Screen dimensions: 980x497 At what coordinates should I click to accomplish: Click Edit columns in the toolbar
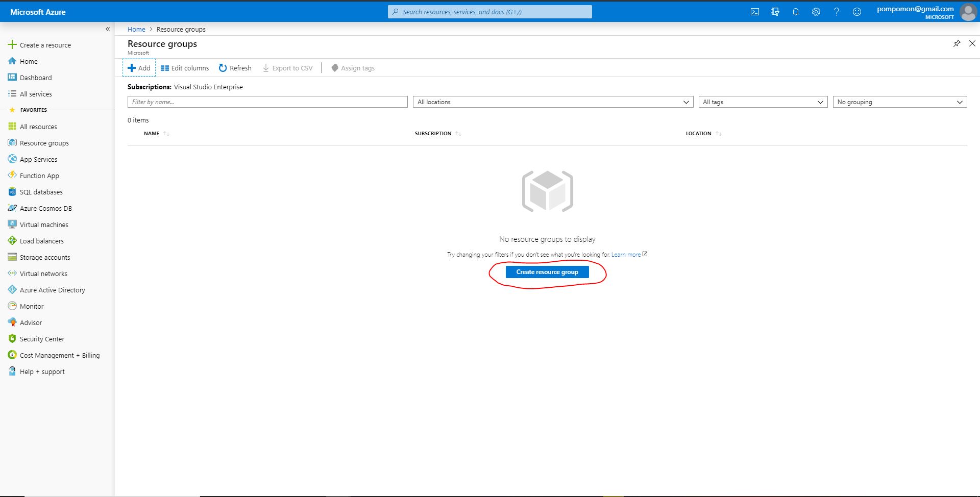185,68
